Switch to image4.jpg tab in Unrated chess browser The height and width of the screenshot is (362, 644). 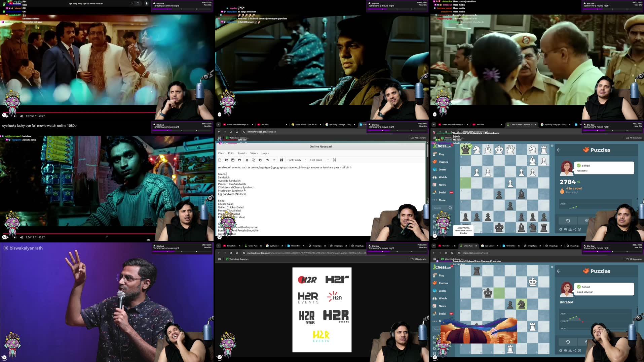coord(532,246)
